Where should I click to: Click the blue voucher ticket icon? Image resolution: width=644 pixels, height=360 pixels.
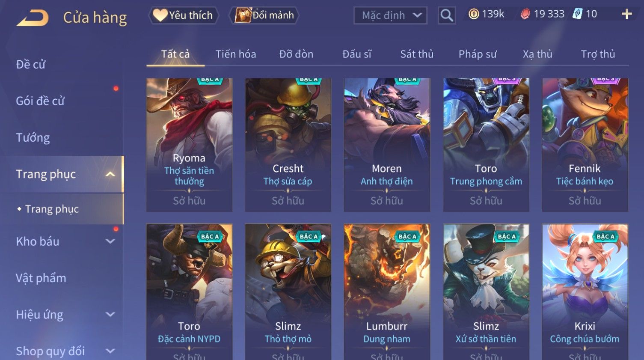click(x=578, y=14)
